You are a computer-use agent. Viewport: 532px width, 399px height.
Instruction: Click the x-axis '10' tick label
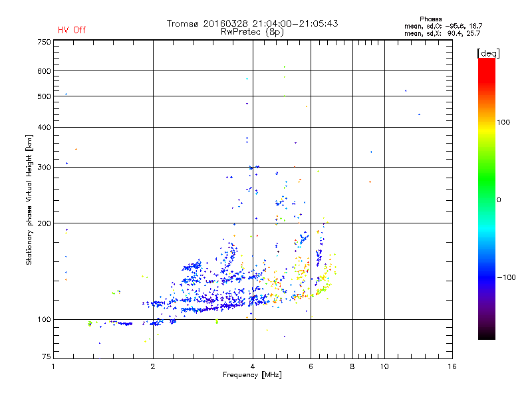(x=384, y=366)
